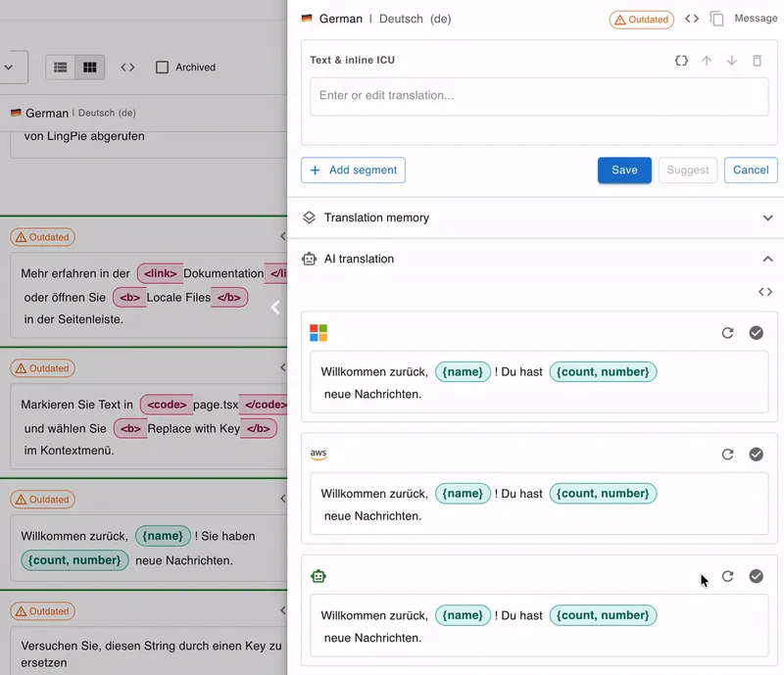Toggle code view icon in editor header
This screenshot has width=784, height=675.
click(x=692, y=19)
